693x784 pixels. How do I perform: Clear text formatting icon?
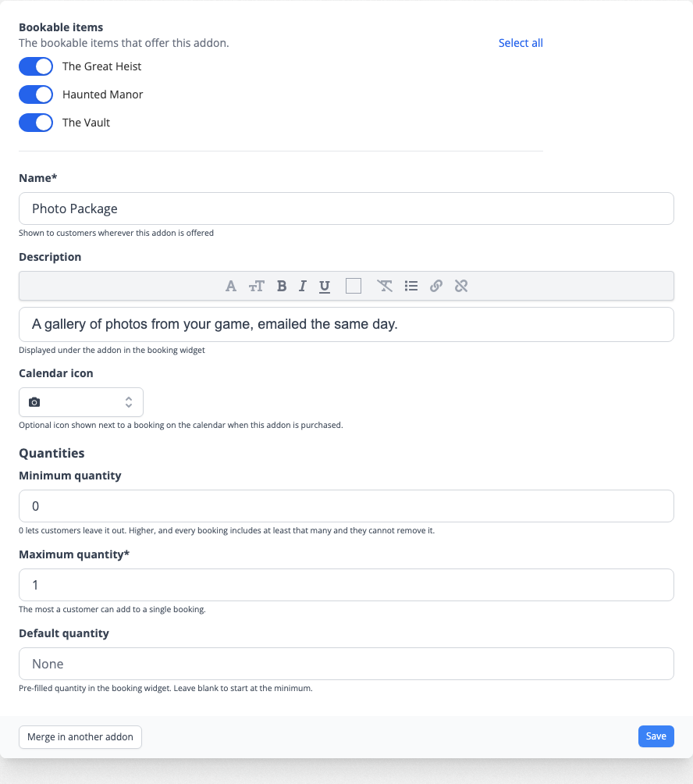click(x=384, y=286)
